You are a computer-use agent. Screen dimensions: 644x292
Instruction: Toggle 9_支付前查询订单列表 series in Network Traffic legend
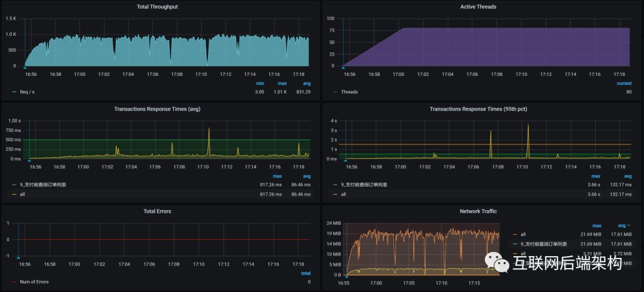544,244
